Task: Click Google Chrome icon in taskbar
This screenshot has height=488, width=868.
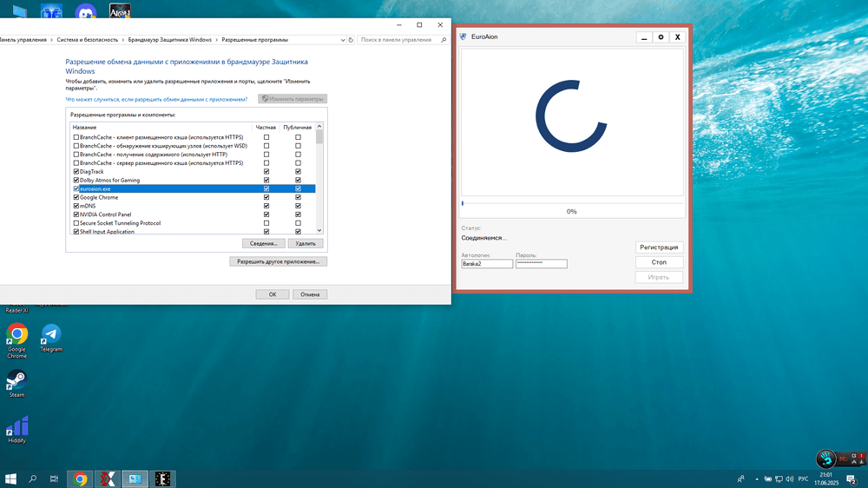Action: (x=80, y=478)
